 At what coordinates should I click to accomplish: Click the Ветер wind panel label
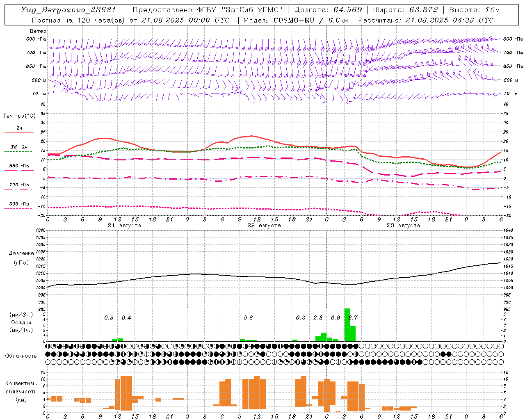(38, 31)
